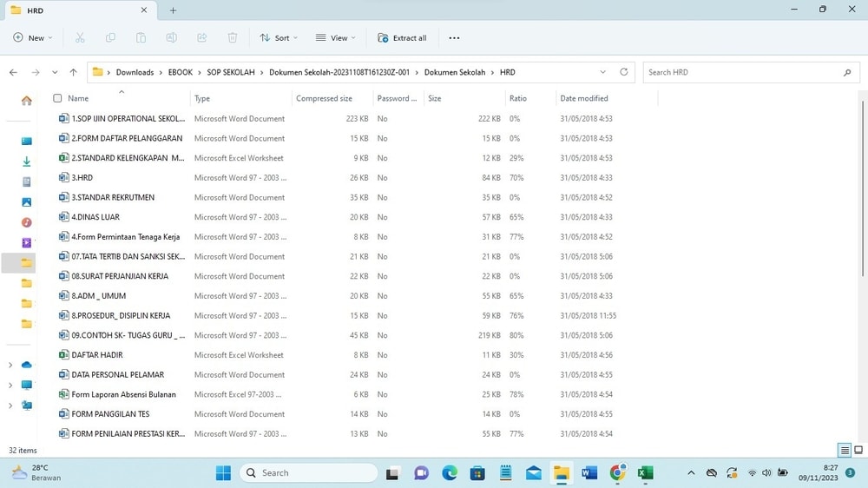Open the New item dropdown
868x488 pixels.
click(33, 38)
